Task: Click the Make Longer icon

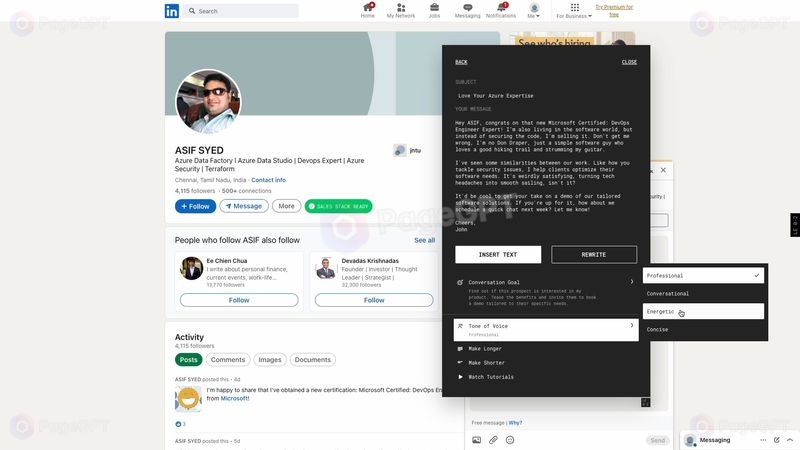Action: click(460, 349)
